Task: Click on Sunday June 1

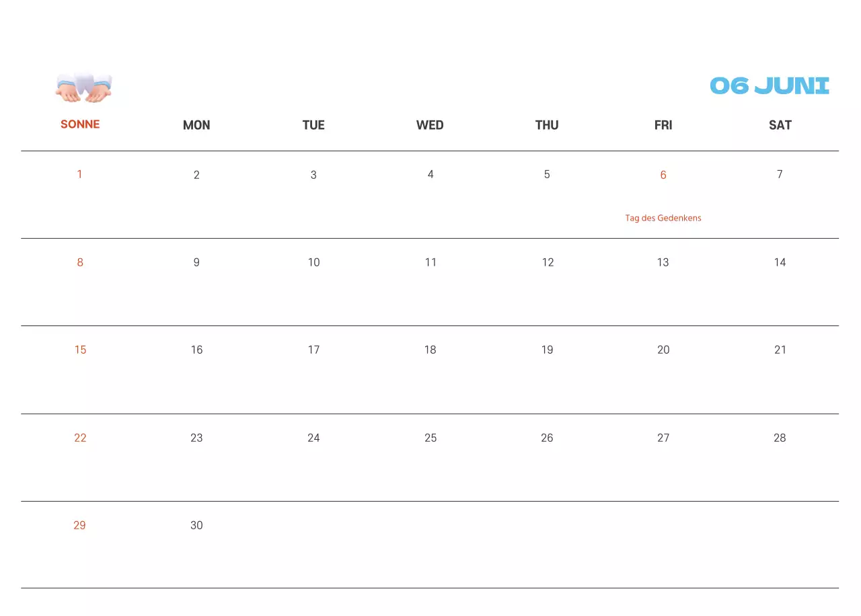Action: (x=79, y=175)
